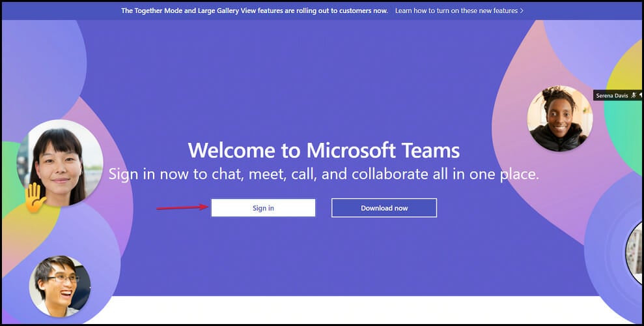
Task: Click the raised hand emoji icon
Action: (35, 198)
